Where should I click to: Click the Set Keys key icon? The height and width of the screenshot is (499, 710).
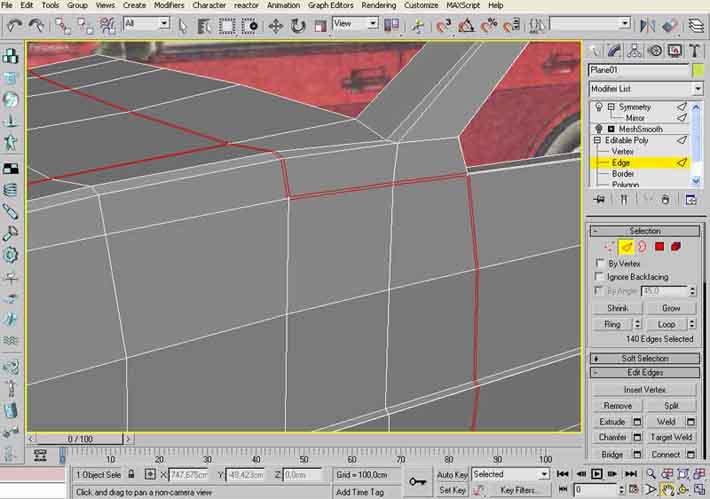tap(418, 482)
